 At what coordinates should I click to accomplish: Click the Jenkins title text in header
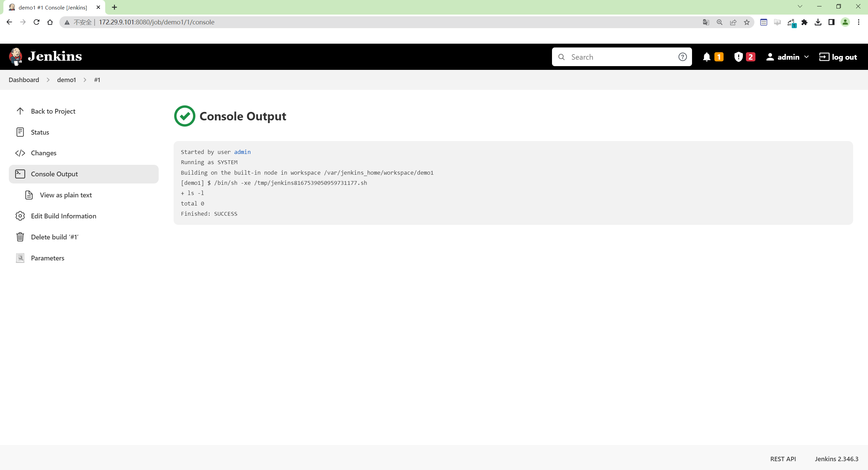click(x=55, y=56)
